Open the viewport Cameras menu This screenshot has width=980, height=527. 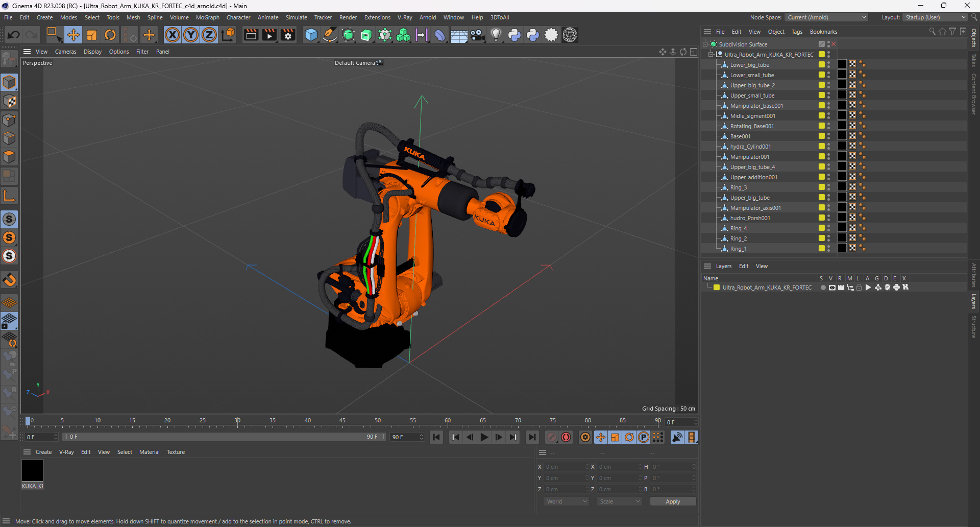pyautogui.click(x=65, y=52)
